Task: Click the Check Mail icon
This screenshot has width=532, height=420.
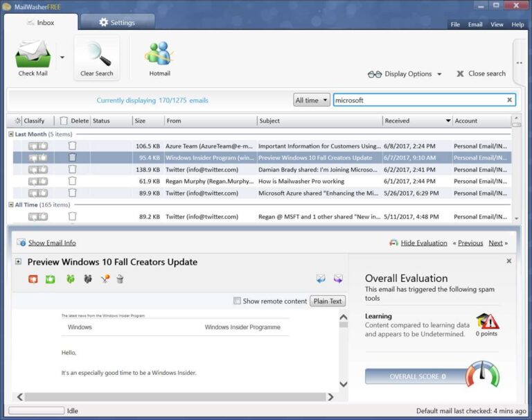Action: click(33, 54)
